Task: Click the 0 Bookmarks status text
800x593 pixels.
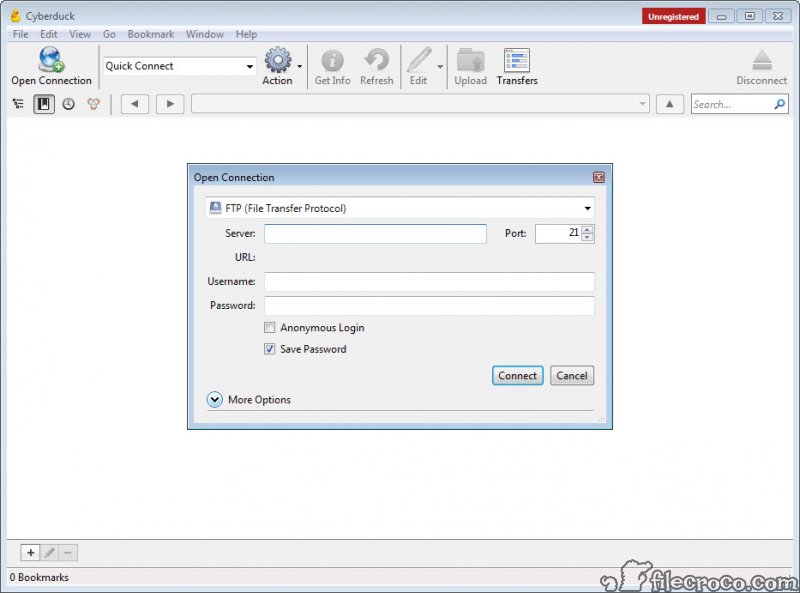Action: click(39, 577)
